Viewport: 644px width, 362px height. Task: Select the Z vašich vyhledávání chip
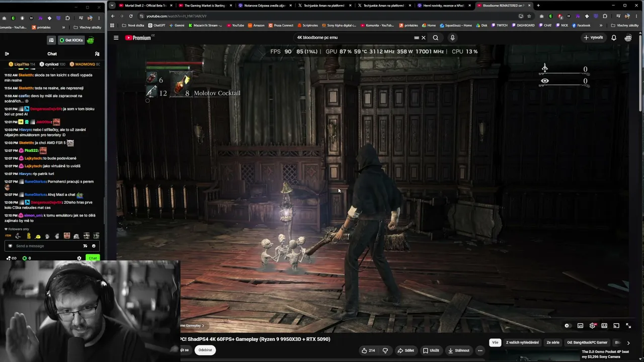[522, 342]
